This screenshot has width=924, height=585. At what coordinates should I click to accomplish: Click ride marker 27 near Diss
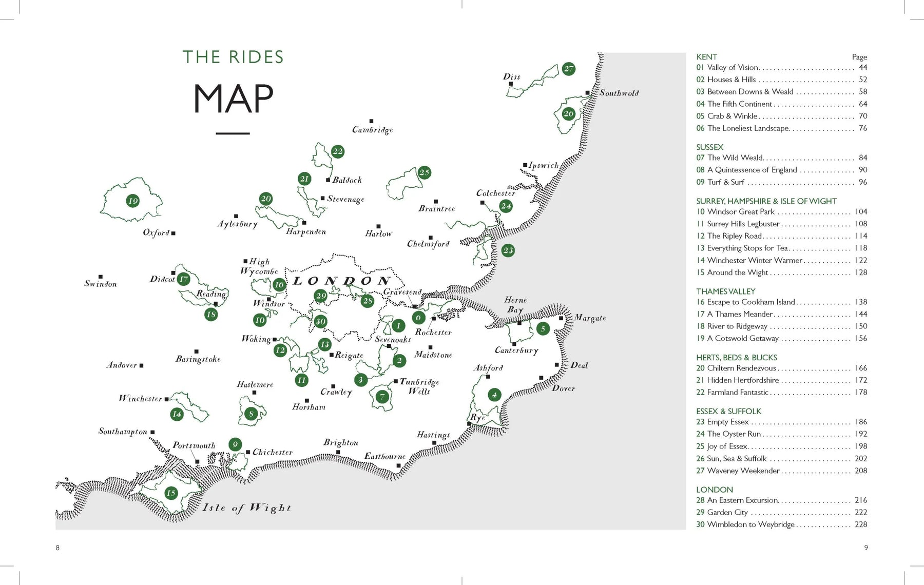click(568, 69)
